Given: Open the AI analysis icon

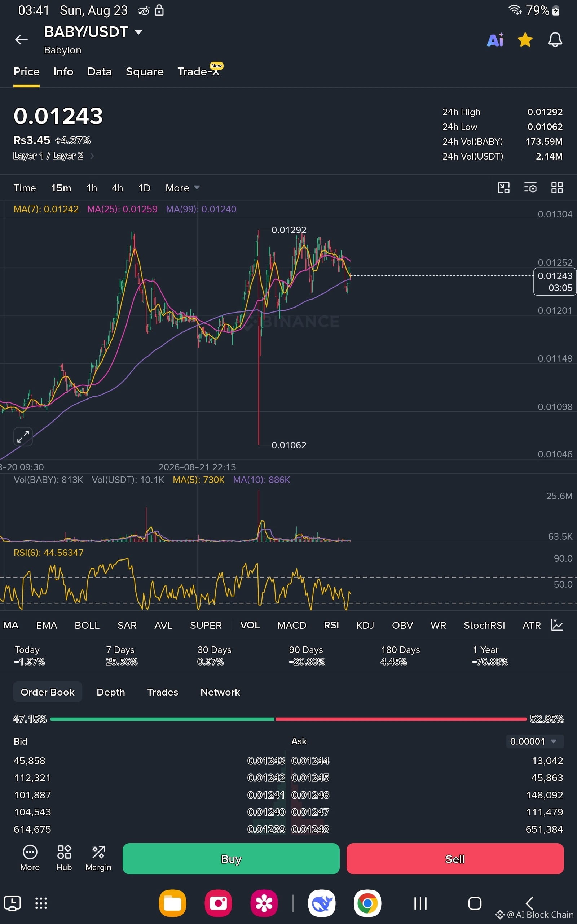Looking at the screenshot, I should 495,40.
